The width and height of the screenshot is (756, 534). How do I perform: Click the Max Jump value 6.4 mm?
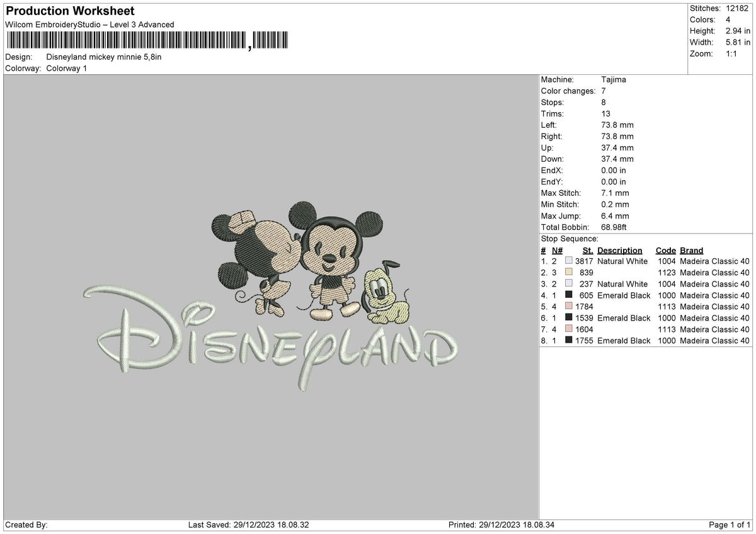pyautogui.click(x=615, y=216)
